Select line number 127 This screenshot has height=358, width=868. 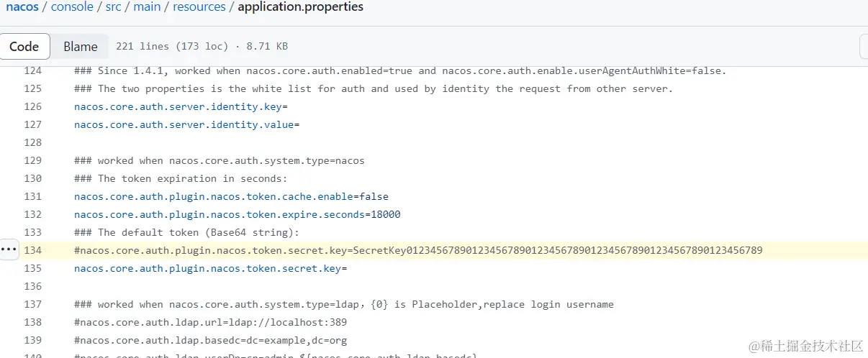33,125
